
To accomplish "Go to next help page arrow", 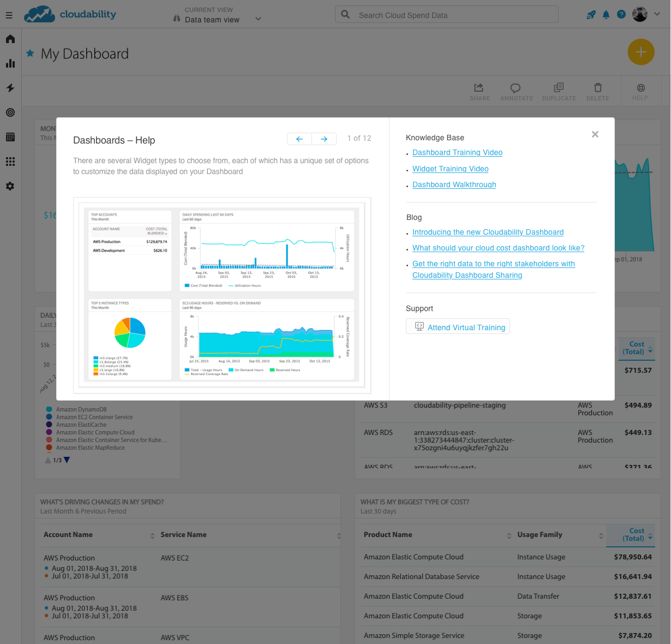I will [324, 139].
